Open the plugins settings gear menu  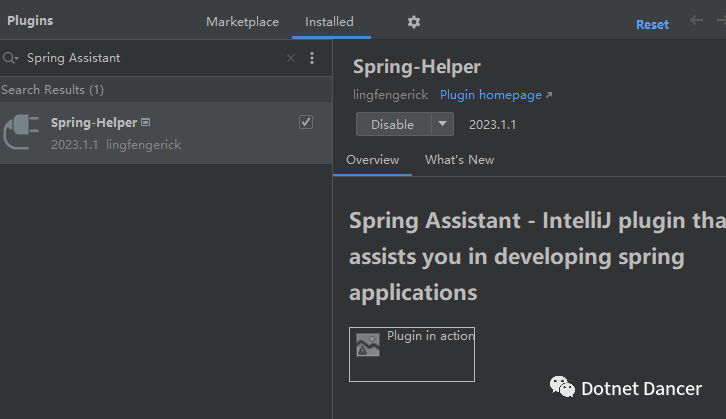tap(414, 22)
